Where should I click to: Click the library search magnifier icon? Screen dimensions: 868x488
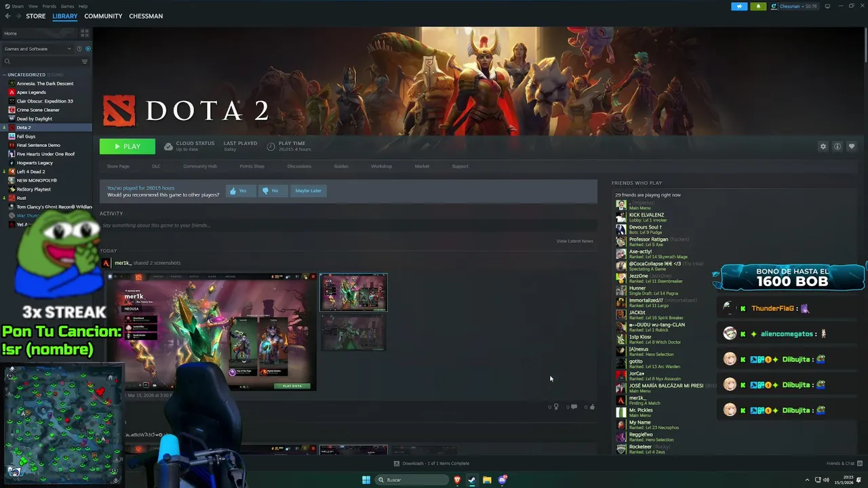(7, 62)
